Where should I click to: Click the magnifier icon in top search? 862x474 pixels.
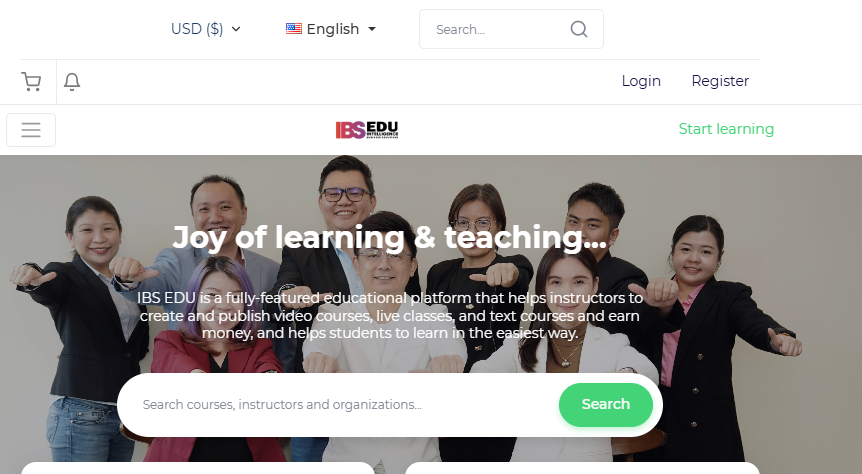579,29
